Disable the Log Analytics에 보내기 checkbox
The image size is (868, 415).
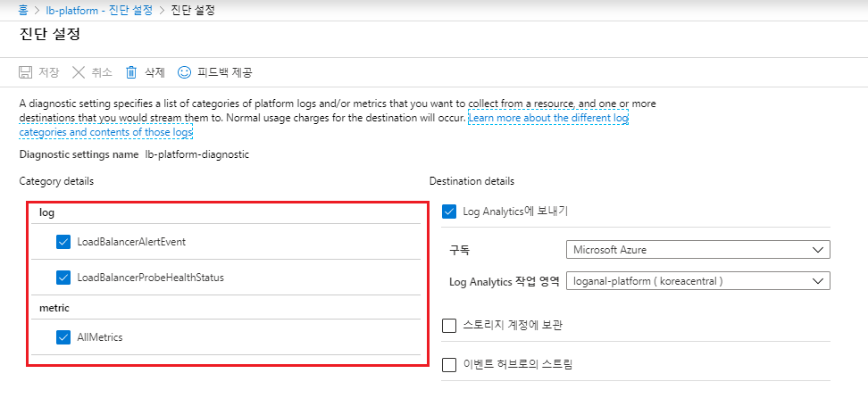[449, 212]
